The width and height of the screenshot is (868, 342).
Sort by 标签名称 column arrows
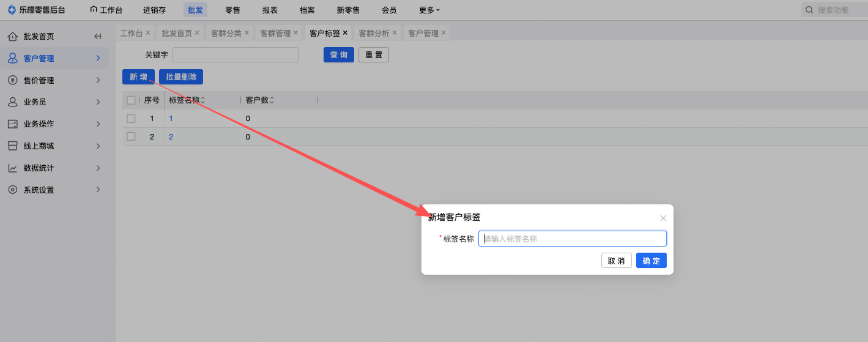(202, 100)
